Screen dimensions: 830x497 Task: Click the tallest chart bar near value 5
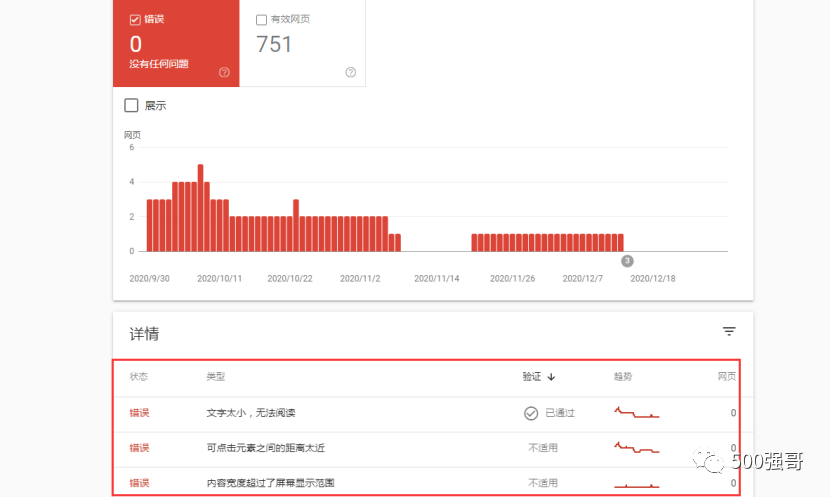pos(201,208)
